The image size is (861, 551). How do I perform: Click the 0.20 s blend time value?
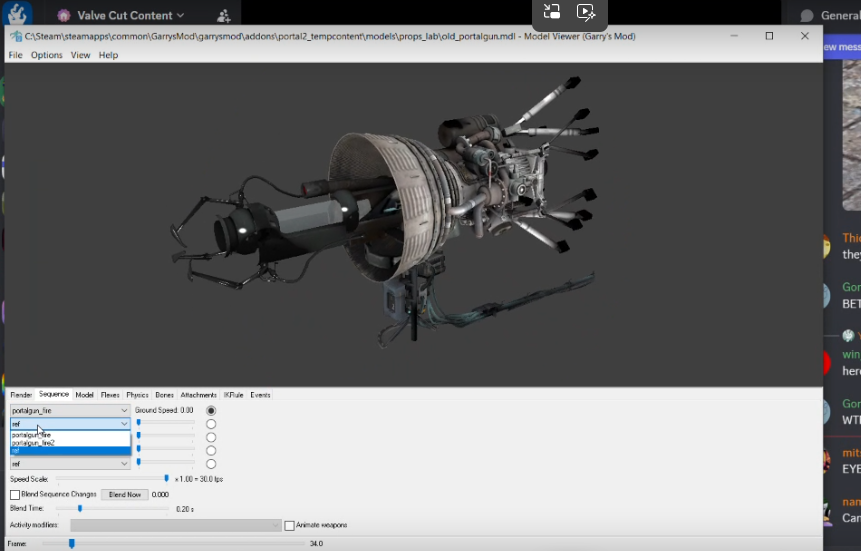click(185, 509)
